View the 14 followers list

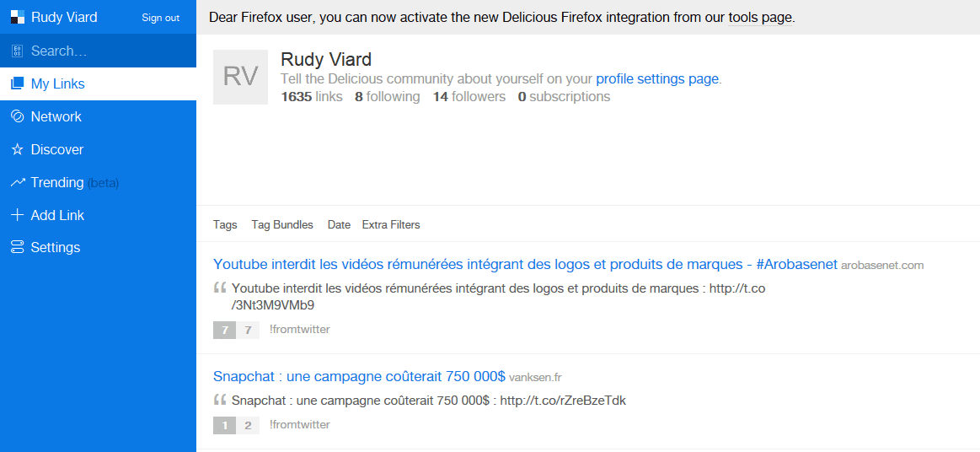click(469, 97)
